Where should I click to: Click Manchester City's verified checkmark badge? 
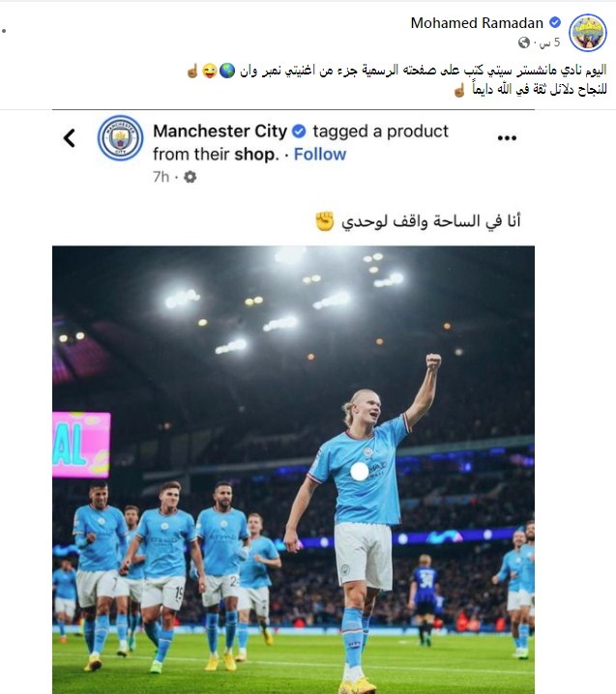[x=300, y=131]
